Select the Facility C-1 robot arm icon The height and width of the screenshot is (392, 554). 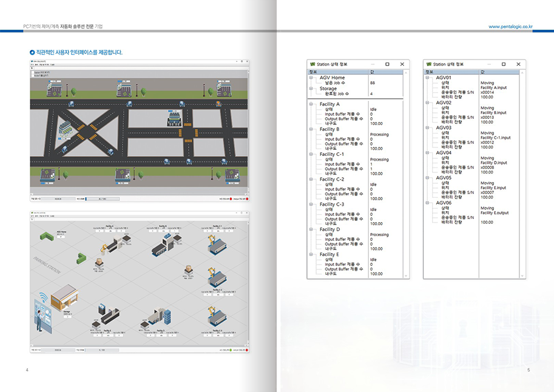[x=217, y=244]
